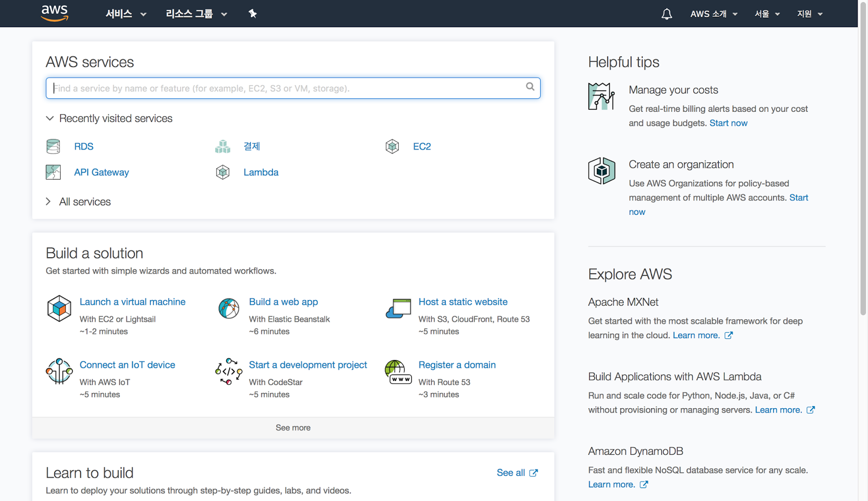This screenshot has height=501, width=868.
Task: Focus the Find a service search field
Action: pyautogui.click(x=293, y=88)
